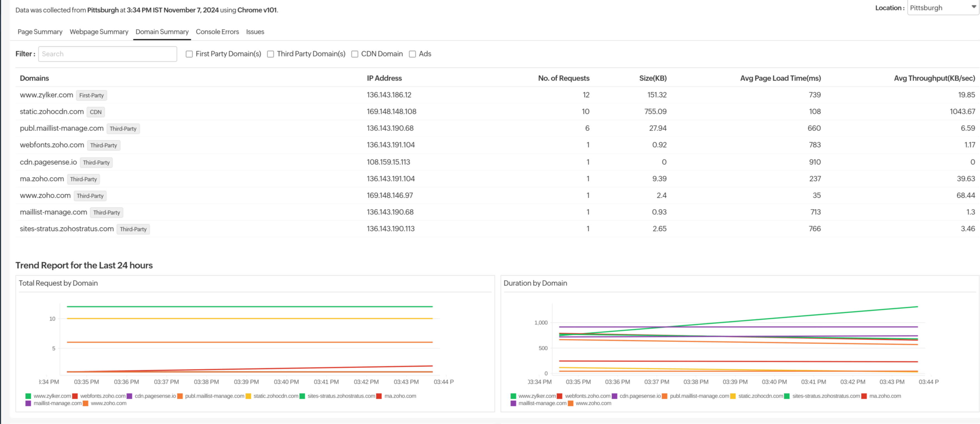Enable the CDN Domain filter
This screenshot has width=980, height=424.
pos(354,54)
